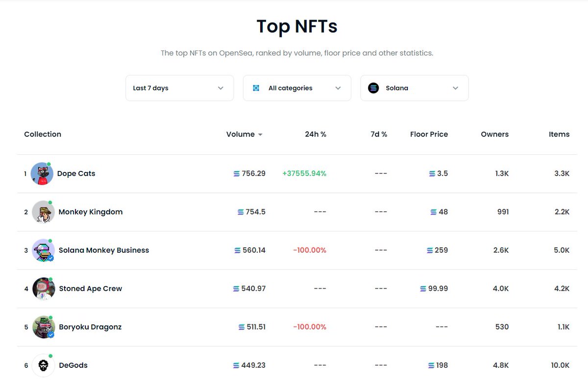
Task: Click the 530 owners value for Boryoku Dragonz
Action: pos(502,327)
